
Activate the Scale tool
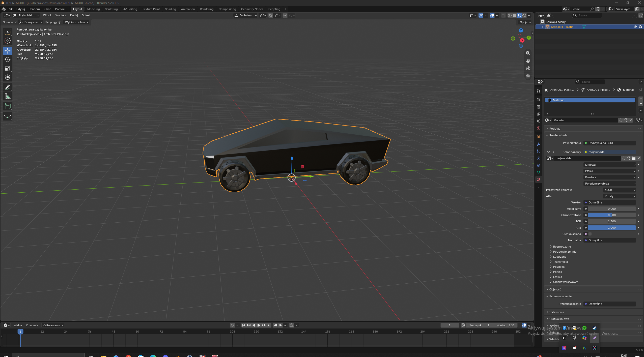point(8,69)
